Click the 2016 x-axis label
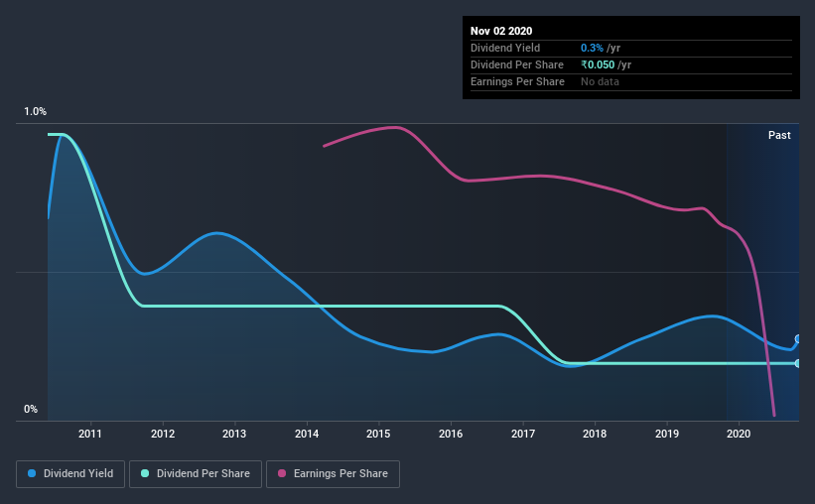The width and height of the screenshot is (815, 504). (x=451, y=434)
